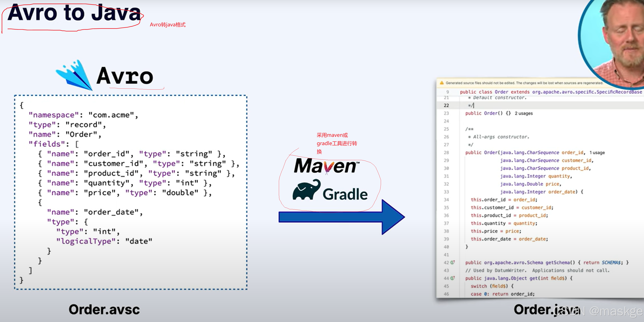Click the "quantity" field definition line
The width and height of the screenshot is (644, 322).
click(125, 183)
